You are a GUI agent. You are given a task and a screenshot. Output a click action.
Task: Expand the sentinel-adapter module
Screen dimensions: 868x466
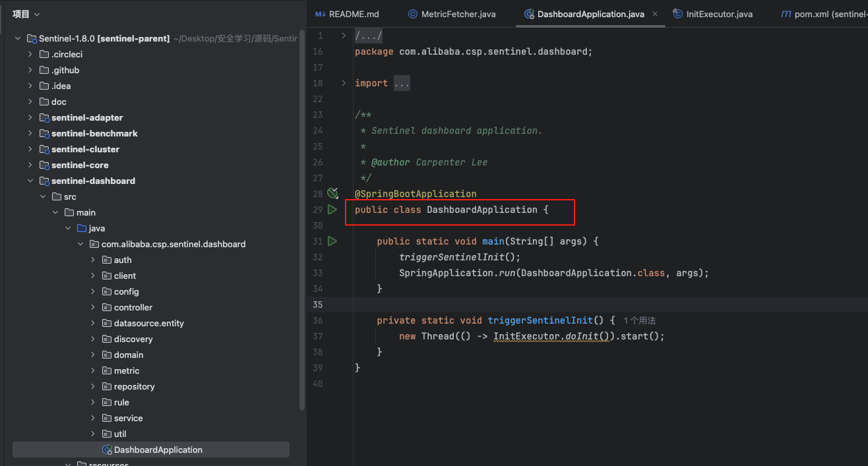pos(30,118)
